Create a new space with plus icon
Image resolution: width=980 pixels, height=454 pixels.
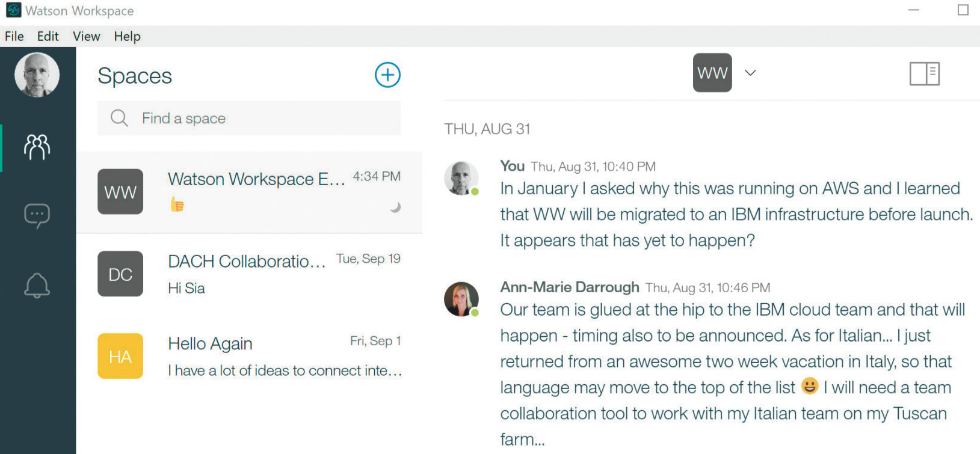(x=387, y=75)
